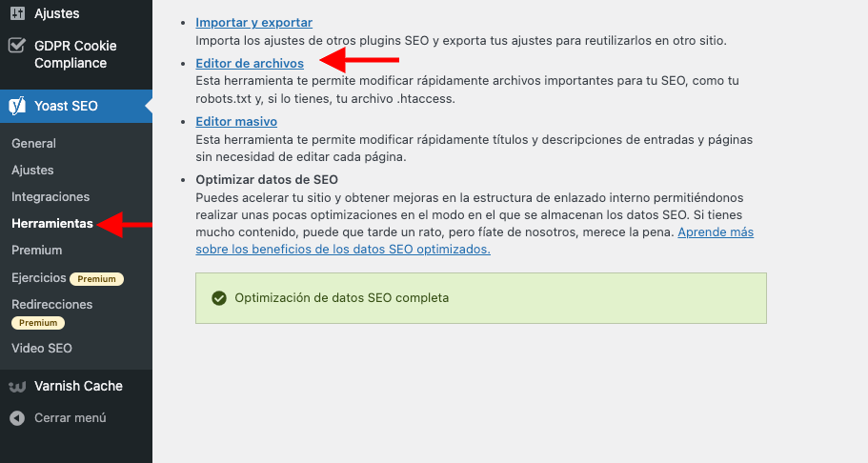Open GDPR Cookie Compliance menu
The width and height of the screenshot is (868, 463).
coord(76,54)
